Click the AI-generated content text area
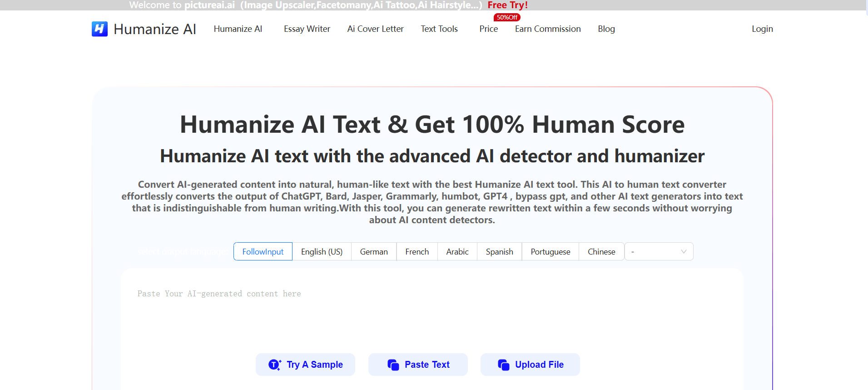 pos(432,314)
